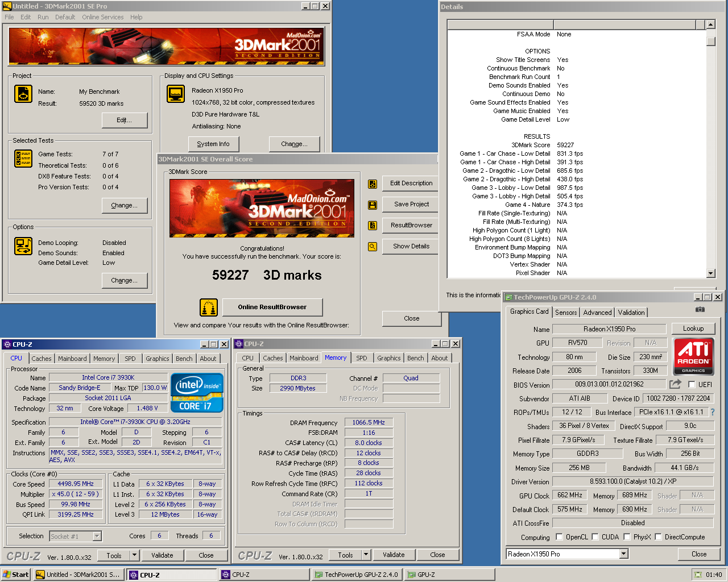Click the GPU-Z BIOS share icon
This screenshot has height=582, width=728.
(x=675, y=385)
